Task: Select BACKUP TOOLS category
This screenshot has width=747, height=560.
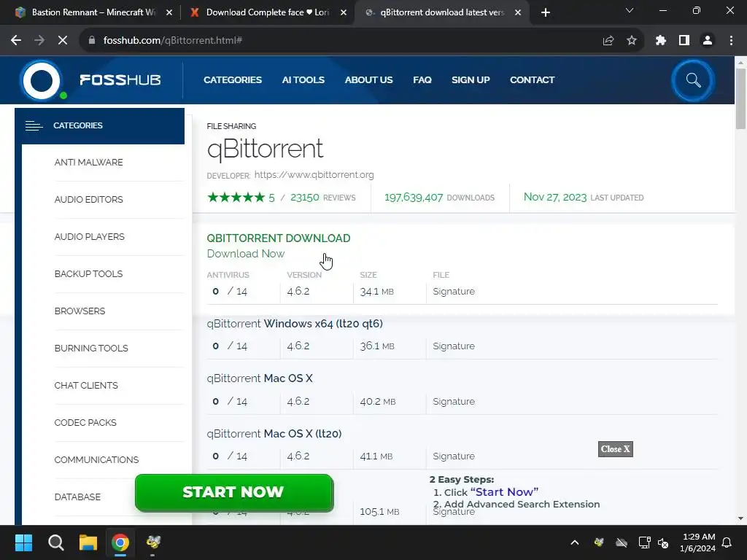Action: click(x=88, y=274)
